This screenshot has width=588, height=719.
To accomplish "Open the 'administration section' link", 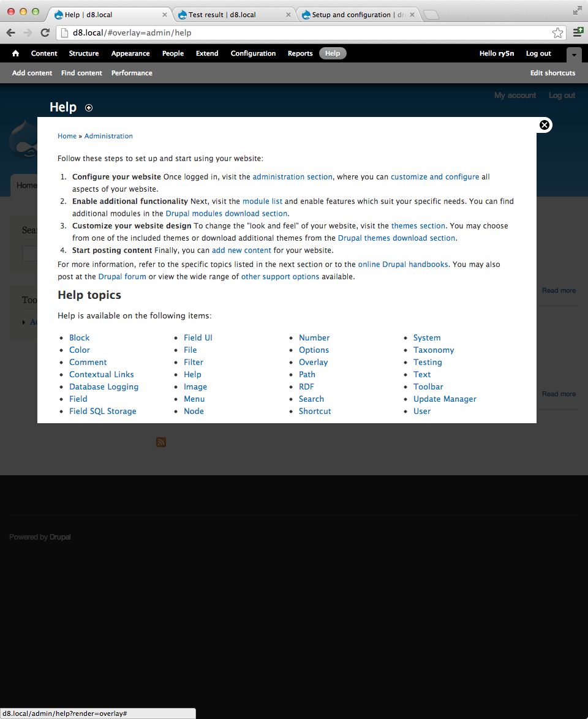I will tap(293, 176).
